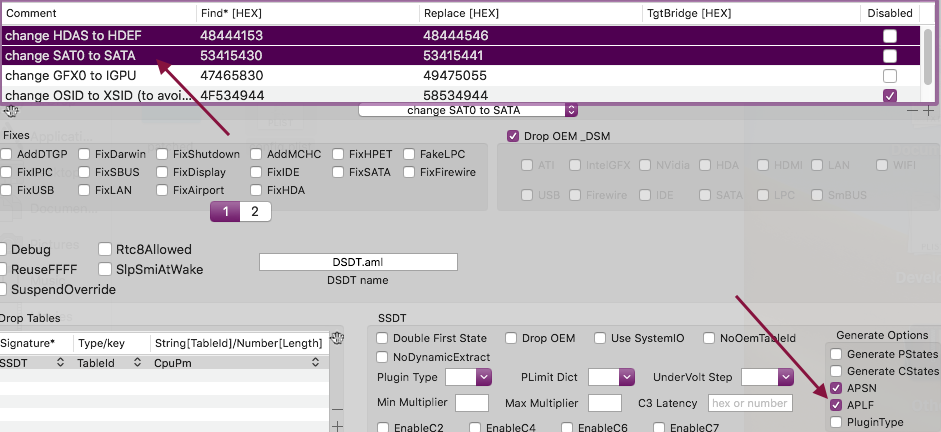This screenshot has height=432, width=941.
Task: Add a new patch with plus button
Action: pyautogui.click(x=928, y=110)
